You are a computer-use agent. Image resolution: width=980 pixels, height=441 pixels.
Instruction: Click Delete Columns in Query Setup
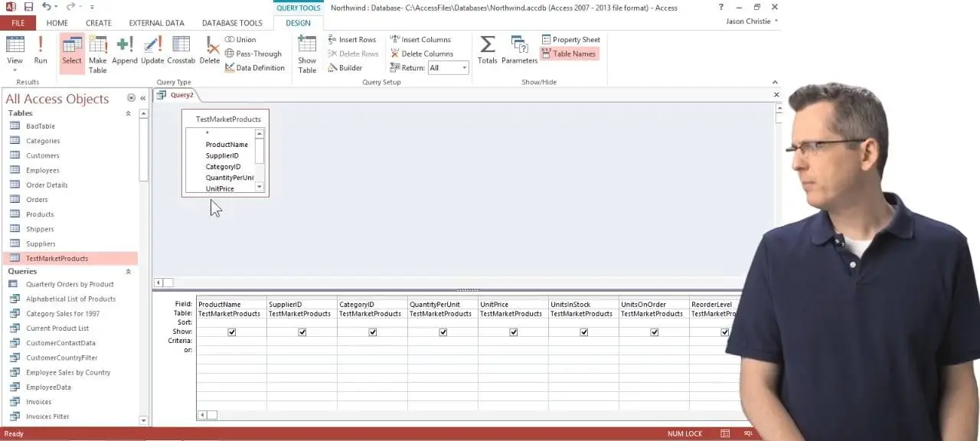[422, 54]
